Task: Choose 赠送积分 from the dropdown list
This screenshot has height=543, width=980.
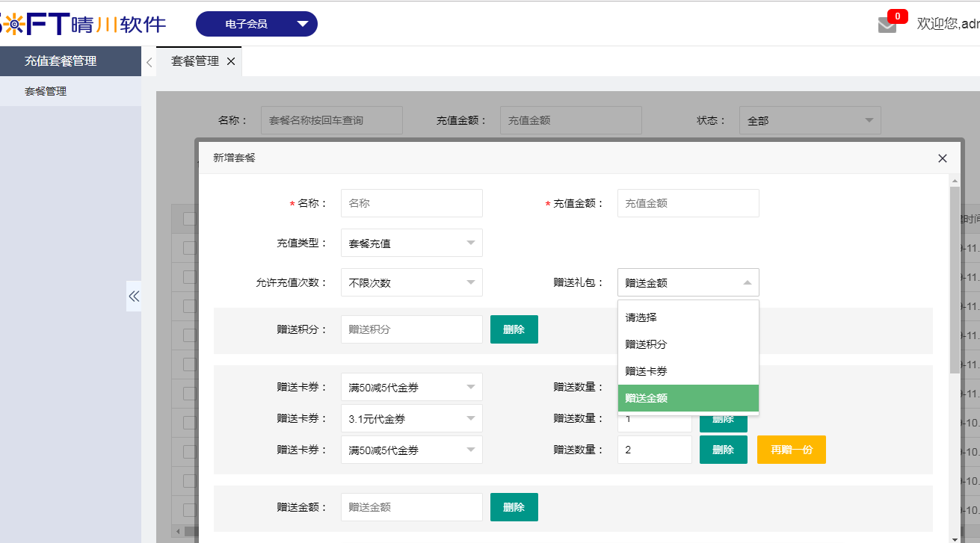Action: [x=688, y=344]
